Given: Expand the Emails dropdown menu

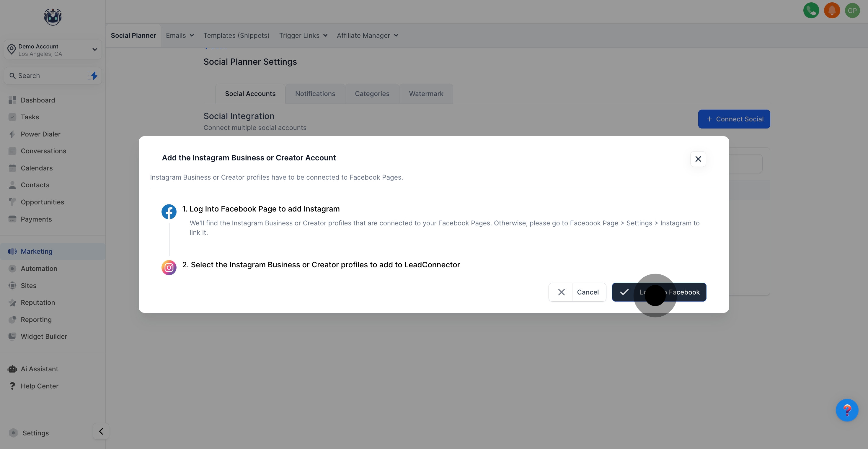Looking at the screenshot, I should (x=180, y=35).
